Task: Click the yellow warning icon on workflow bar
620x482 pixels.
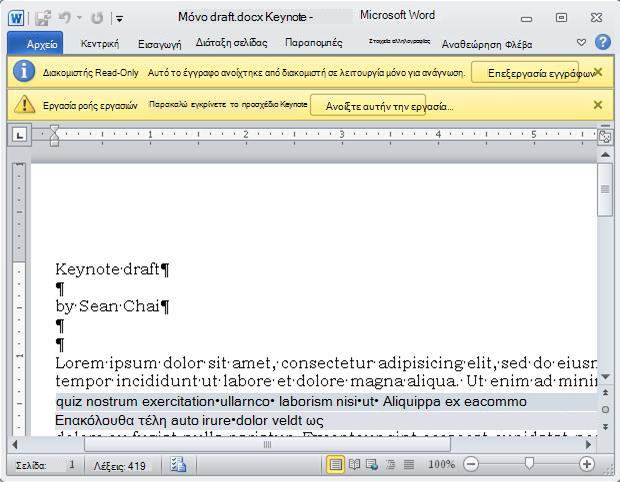Action: pyautogui.click(x=25, y=105)
